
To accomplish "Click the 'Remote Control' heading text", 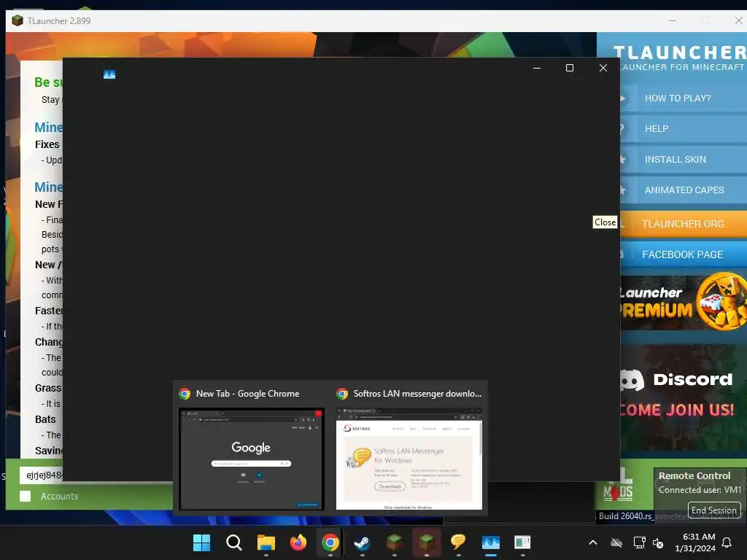I will click(694, 475).
